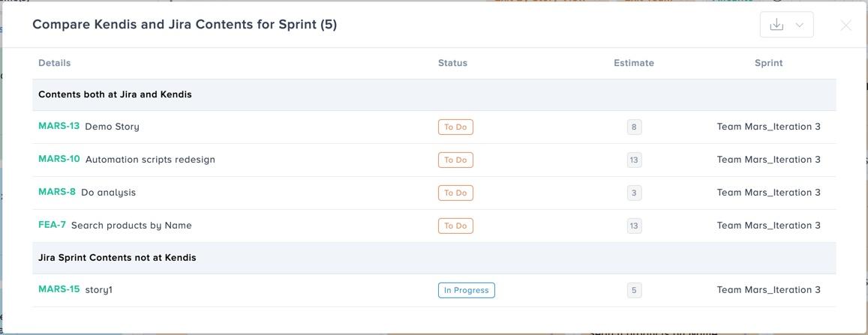This screenshot has width=868, height=335.
Task: Open the MARS-15 issue link
Action: coord(59,289)
